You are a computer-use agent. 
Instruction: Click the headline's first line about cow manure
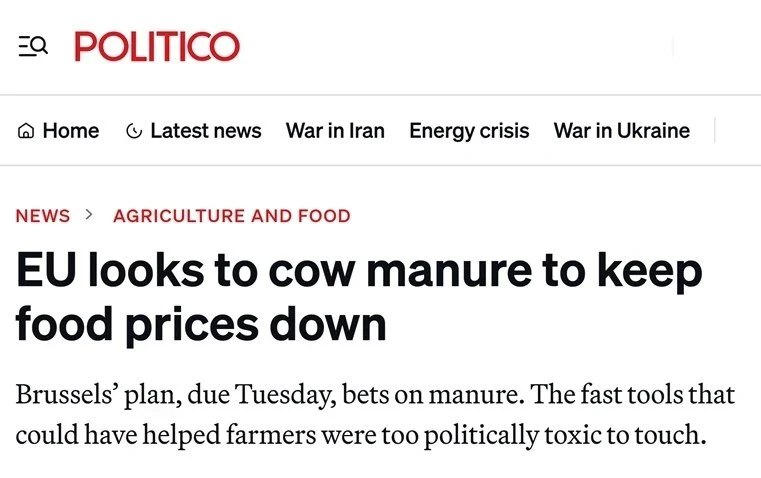coord(360,271)
